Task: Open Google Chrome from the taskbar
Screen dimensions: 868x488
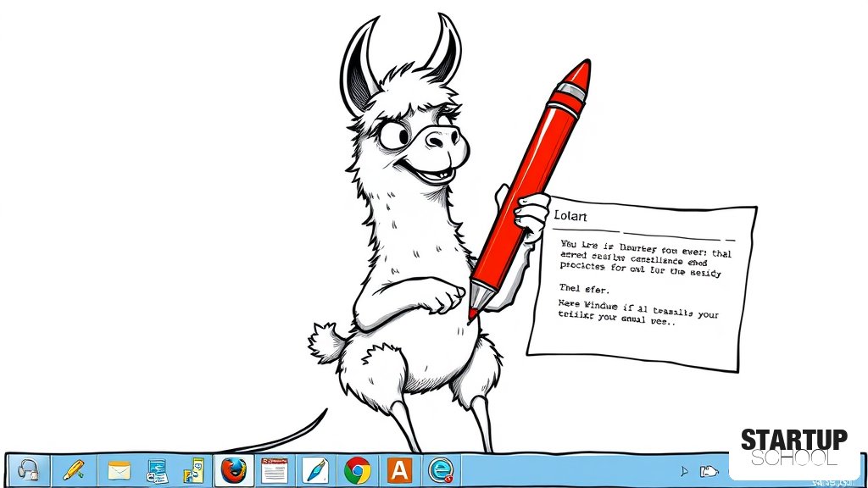Action: (358, 471)
